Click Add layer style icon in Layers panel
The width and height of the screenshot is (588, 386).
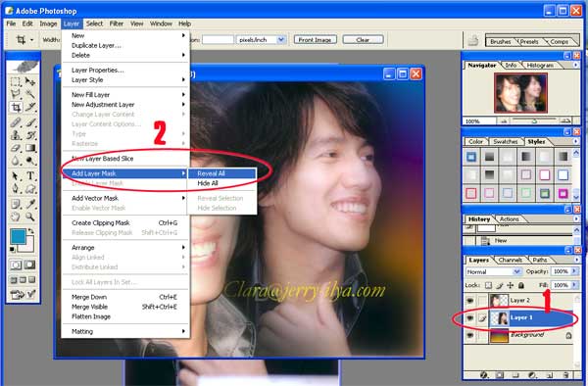point(484,375)
